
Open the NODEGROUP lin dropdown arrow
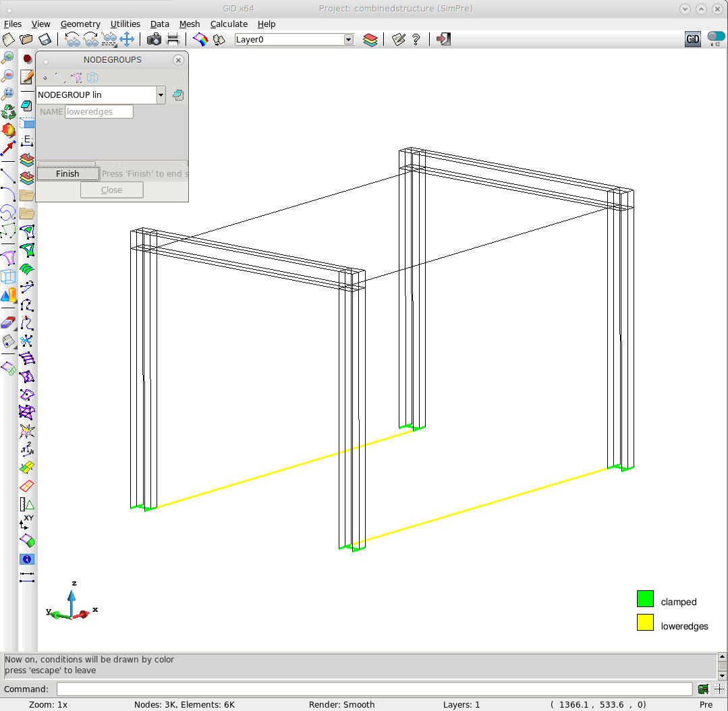click(x=161, y=95)
